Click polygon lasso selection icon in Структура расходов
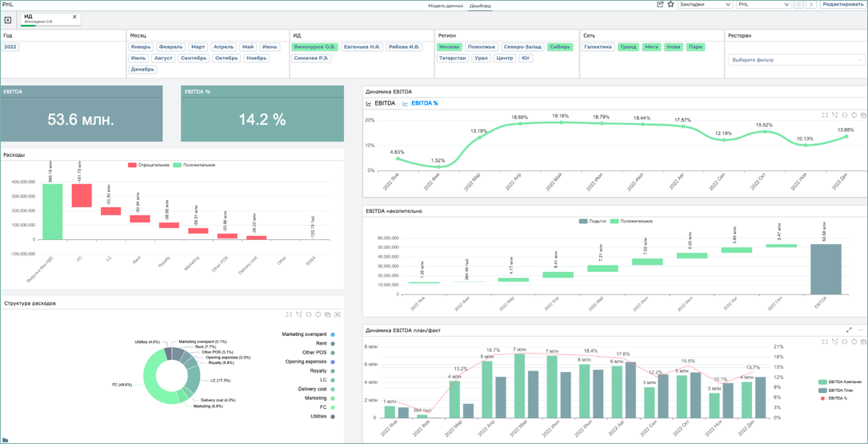This screenshot has height=444, width=868. click(299, 314)
